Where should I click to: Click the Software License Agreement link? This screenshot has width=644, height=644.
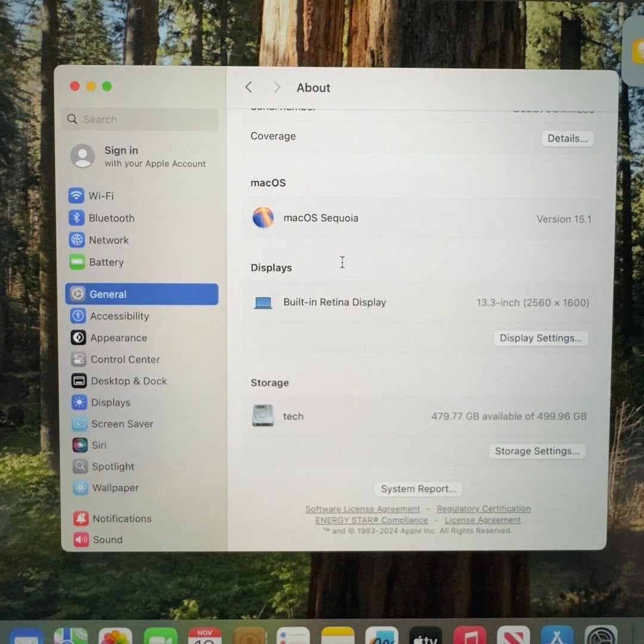(363, 509)
